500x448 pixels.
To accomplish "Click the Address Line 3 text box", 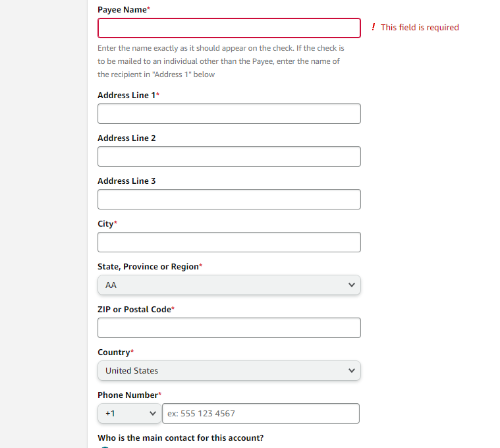I will pos(229,199).
